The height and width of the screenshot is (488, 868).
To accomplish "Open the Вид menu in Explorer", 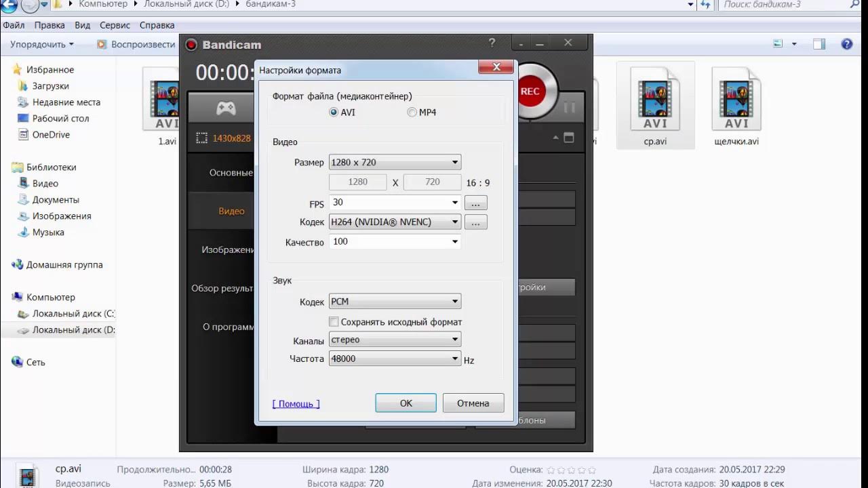I will [83, 25].
